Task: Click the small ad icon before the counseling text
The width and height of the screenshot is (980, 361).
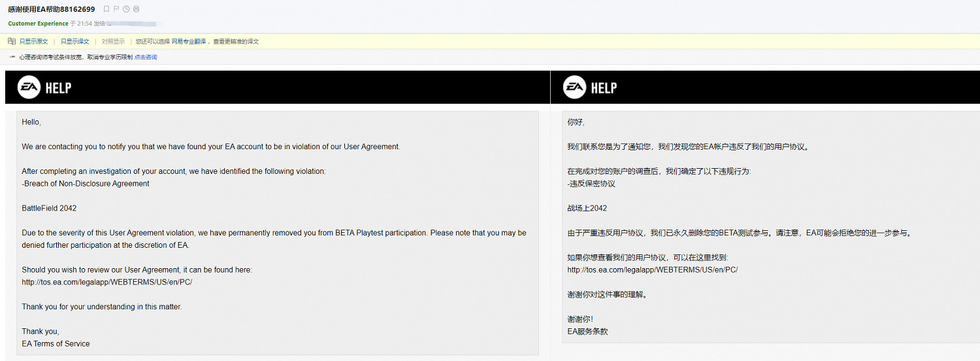Action: [x=12, y=57]
